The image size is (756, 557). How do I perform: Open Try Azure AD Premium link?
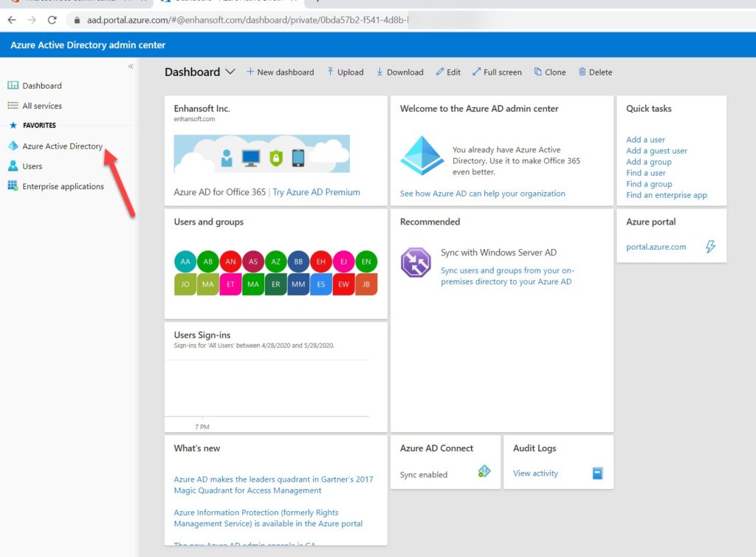click(x=316, y=191)
